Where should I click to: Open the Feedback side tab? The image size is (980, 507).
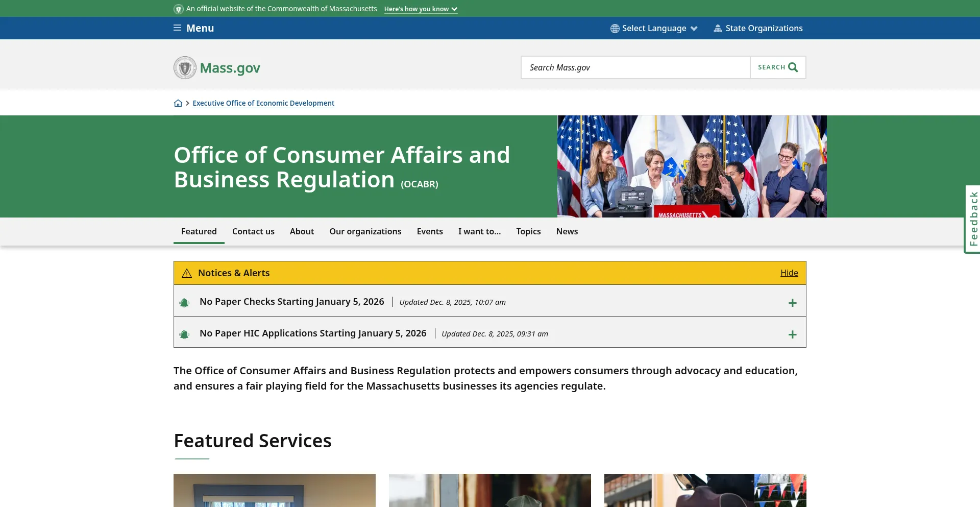tap(973, 219)
